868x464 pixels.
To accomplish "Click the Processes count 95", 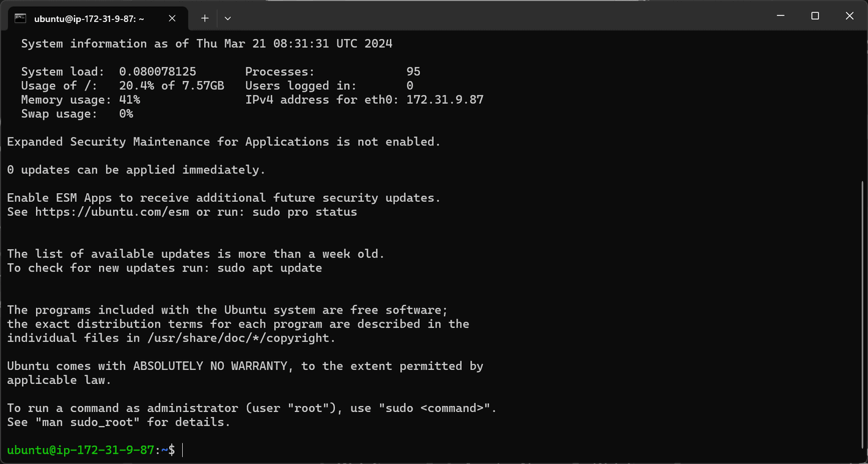I will click(413, 72).
